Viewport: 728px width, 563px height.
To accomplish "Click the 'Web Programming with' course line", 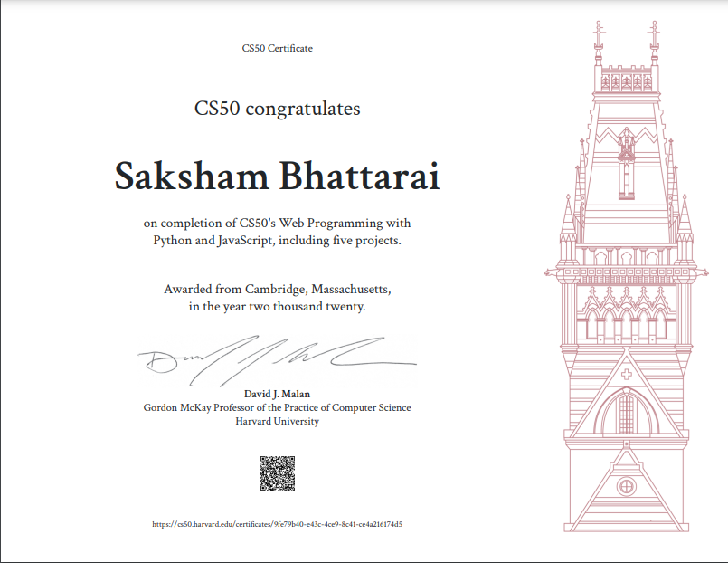I will click(x=277, y=223).
